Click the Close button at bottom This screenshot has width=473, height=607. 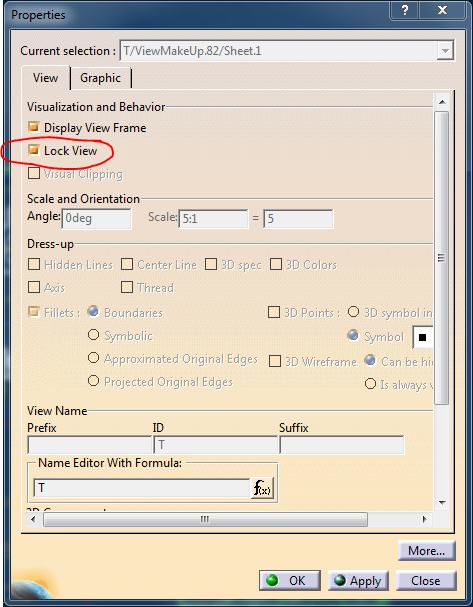tap(426, 580)
